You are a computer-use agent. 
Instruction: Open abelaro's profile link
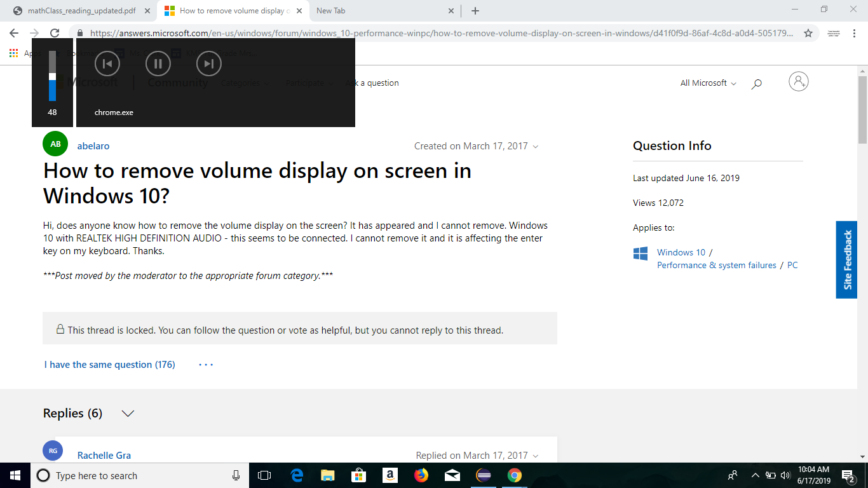93,146
